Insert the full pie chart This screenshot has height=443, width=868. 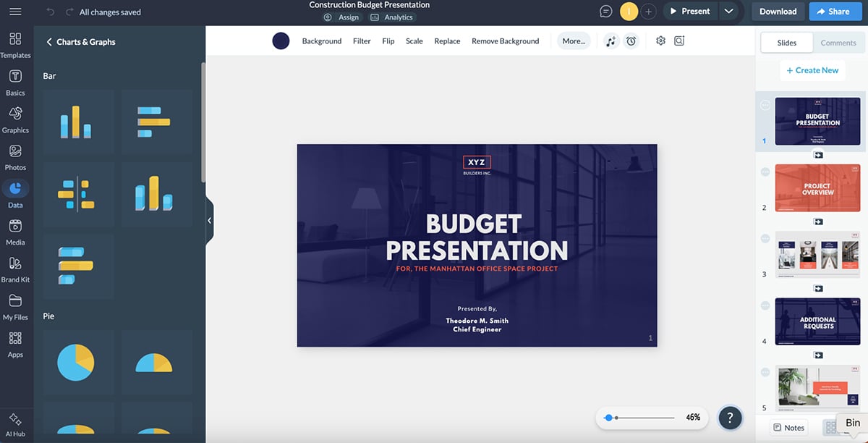point(79,362)
